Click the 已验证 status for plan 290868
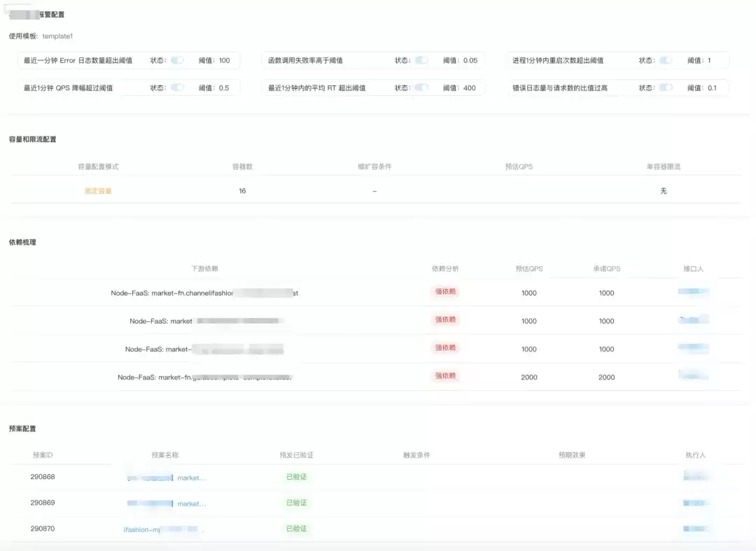Image resolution: width=756 pixels, height=551 pixels. 297,477
